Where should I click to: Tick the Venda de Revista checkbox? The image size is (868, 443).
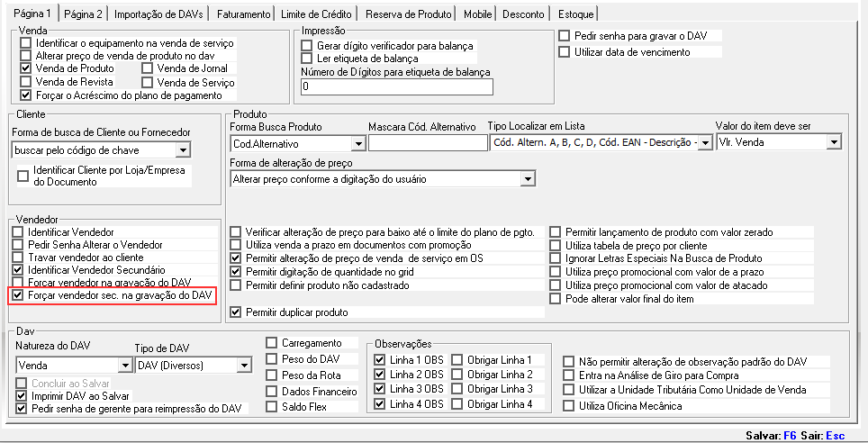click(25, 82)
